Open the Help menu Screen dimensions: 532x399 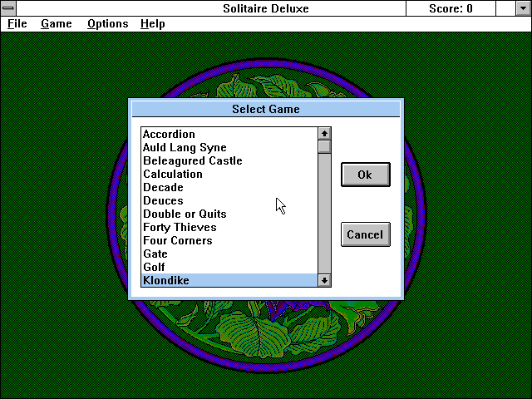[x=153, y=24]
